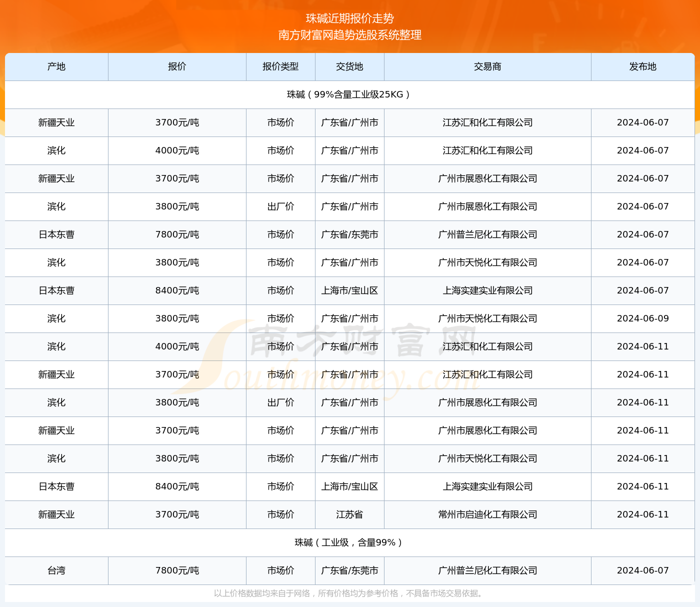Click 7800元/吨 in the 台湾 row
The image size is (700, 607).
[177, 570]
